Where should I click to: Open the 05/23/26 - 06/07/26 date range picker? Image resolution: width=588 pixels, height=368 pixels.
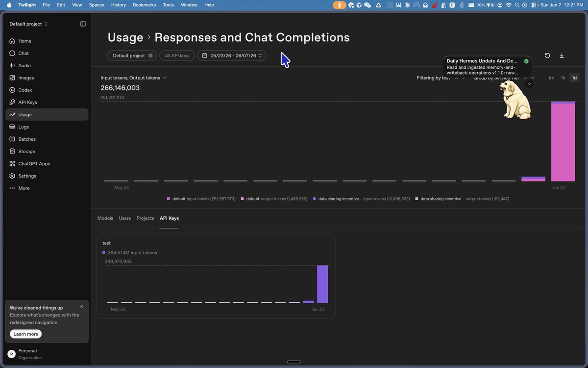click(x=232, y=55)
